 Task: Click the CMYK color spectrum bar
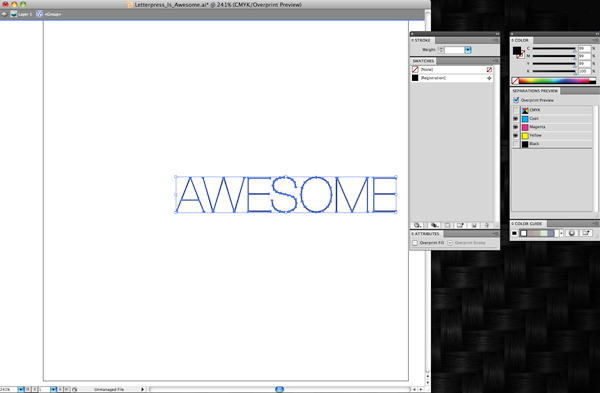click(554, 80)
